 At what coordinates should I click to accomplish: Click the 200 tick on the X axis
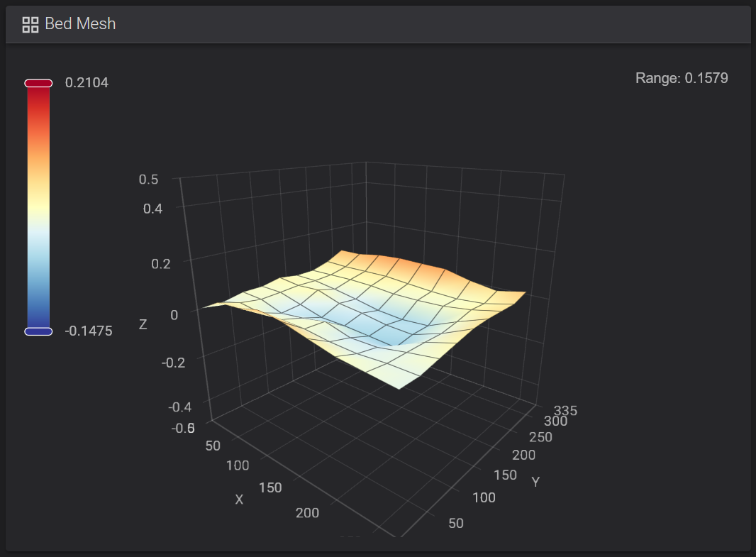[307, 512]
